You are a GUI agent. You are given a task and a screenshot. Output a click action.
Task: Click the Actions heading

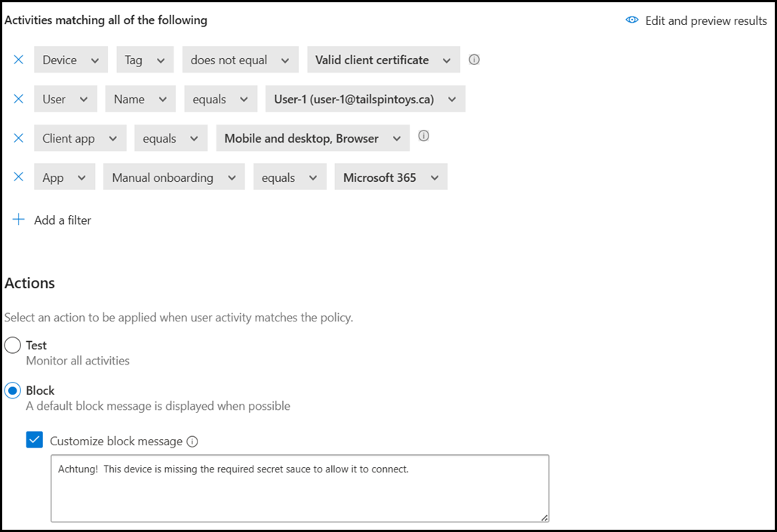click(29, 283)
